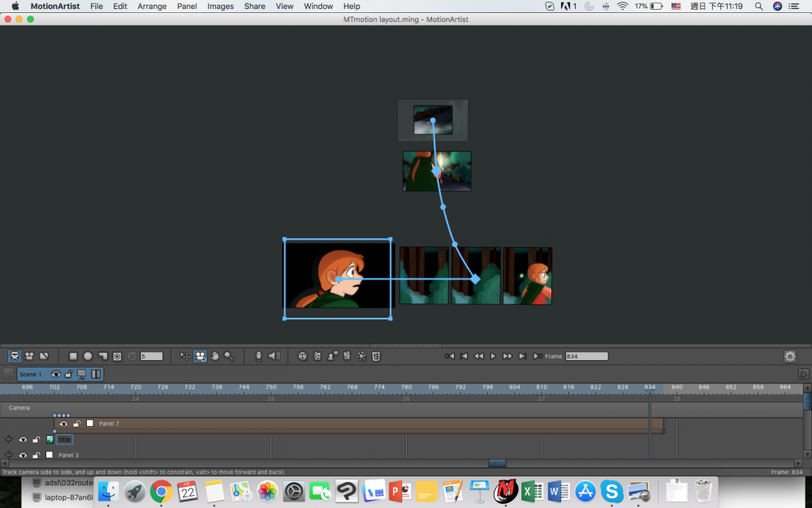The width and height of the screenshot is (812, 508).
Task: Toggle the speaker audio icon
Action: (274, 356)
